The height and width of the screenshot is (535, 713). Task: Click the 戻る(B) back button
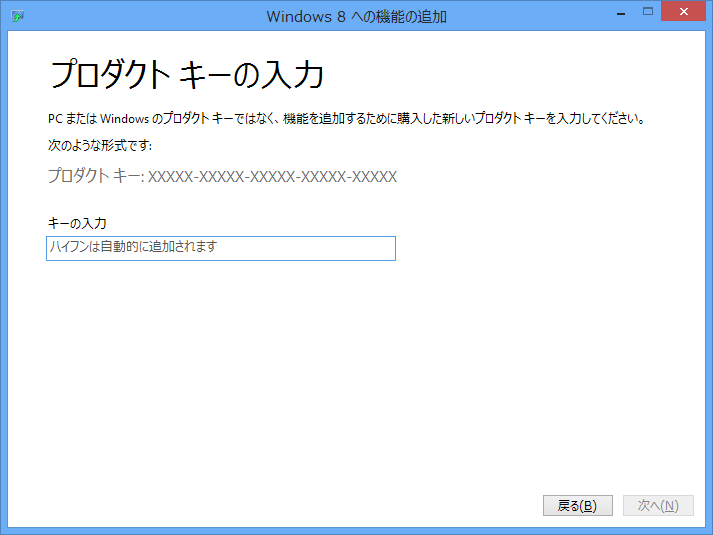point(577,505)
